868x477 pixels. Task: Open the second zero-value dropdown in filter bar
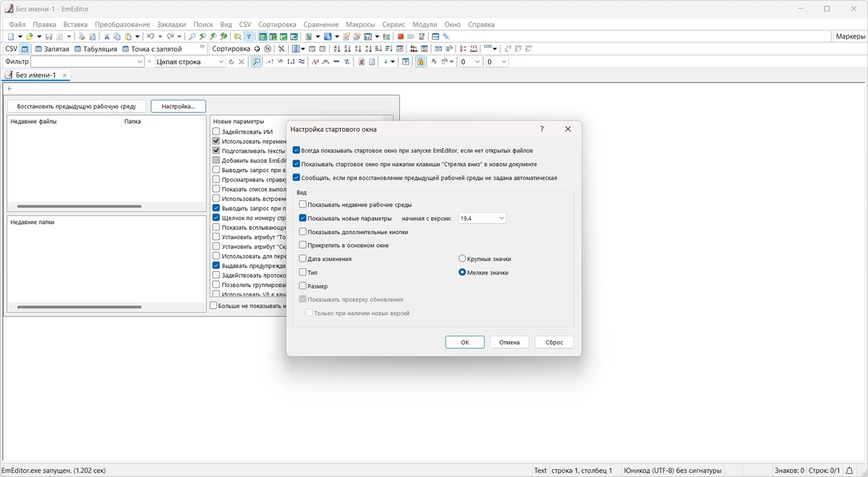point(503,61)
